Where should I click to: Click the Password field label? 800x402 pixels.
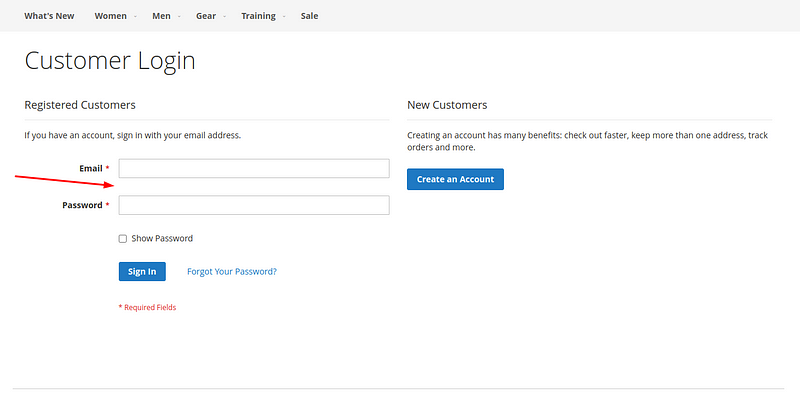coord(82,205)
